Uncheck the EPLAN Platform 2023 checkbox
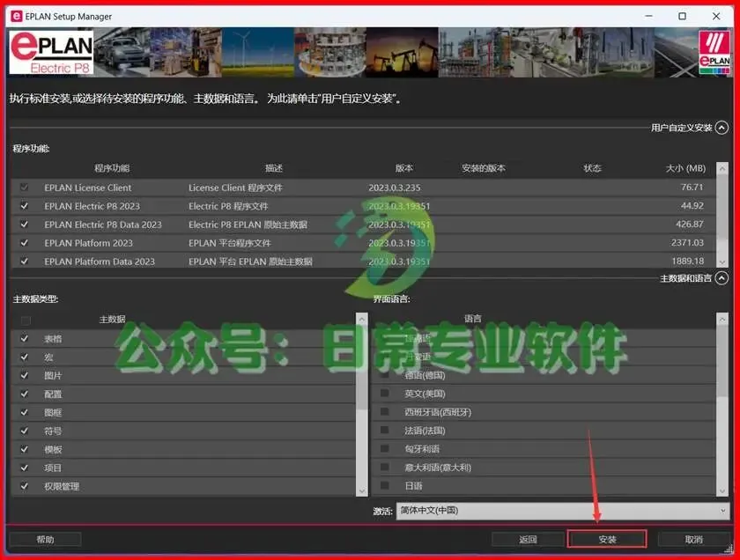Image resolution: width=740 pixels, height=560 pixels. point(24,242)
